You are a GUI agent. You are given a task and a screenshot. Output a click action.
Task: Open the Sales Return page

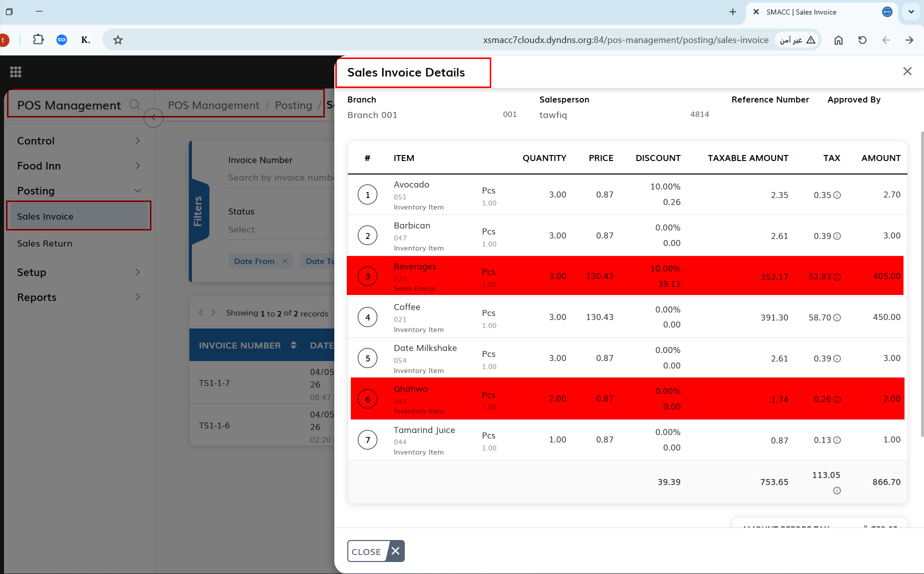44,243
